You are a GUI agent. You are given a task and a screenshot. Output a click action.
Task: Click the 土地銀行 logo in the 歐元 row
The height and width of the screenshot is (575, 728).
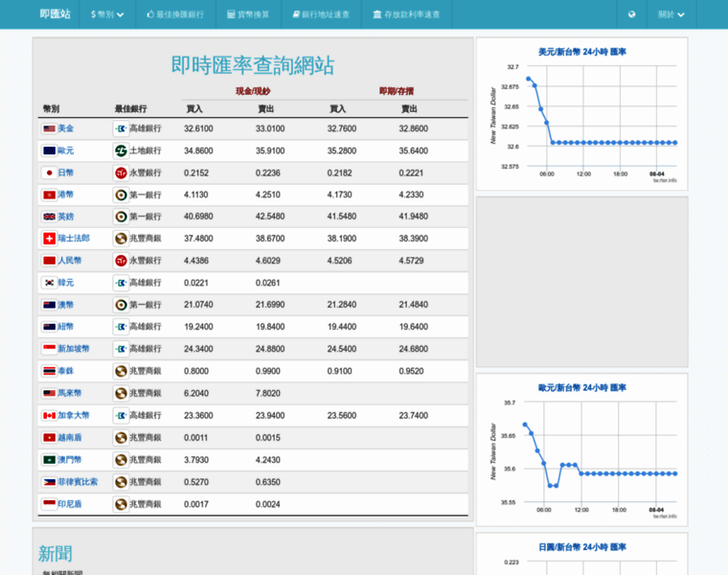[x=121, y=150]
